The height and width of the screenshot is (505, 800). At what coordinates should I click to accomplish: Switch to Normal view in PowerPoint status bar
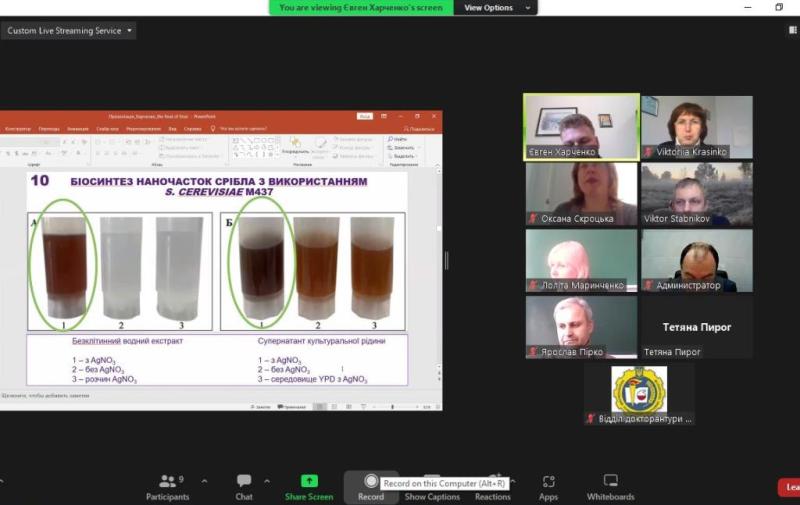(x=319, y=407)
